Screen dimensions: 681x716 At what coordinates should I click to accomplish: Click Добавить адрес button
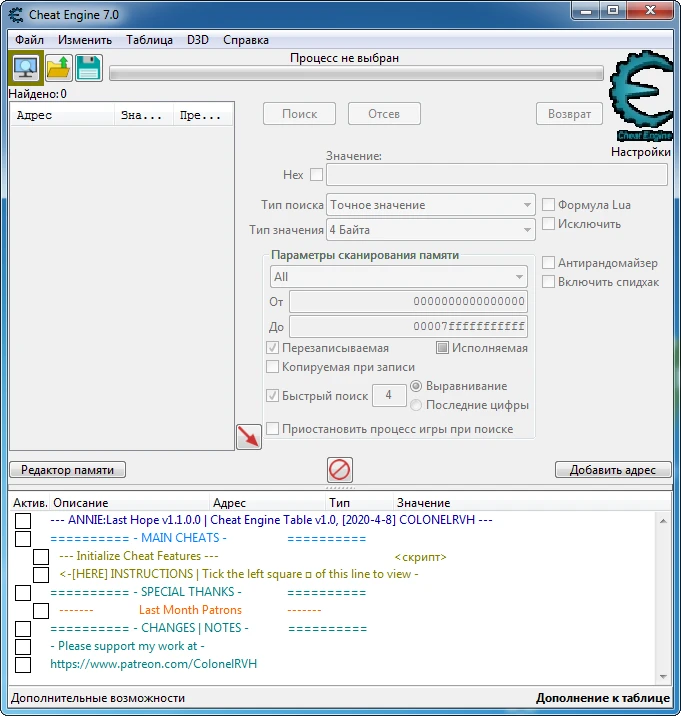pyautogui.click(x=613, y=470)
